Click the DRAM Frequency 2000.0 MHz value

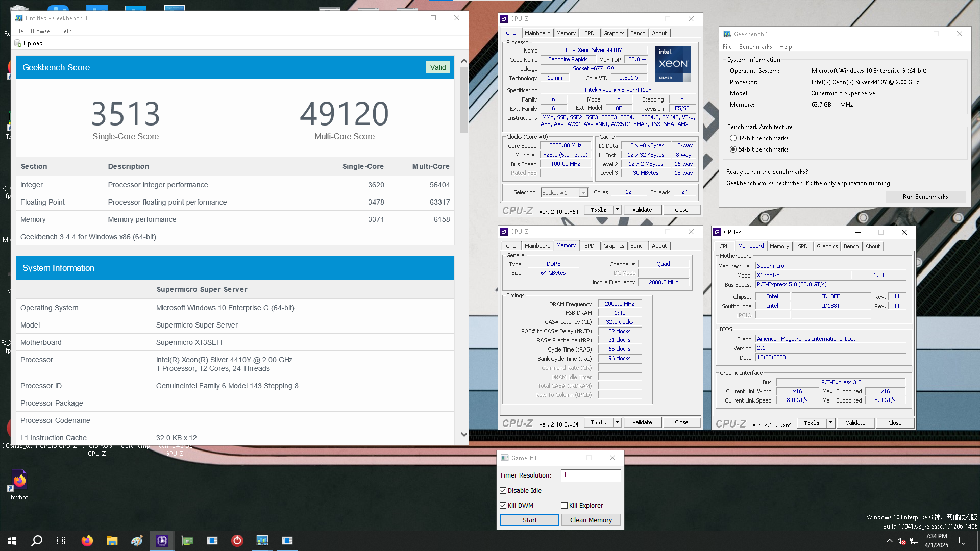(620, 304)
